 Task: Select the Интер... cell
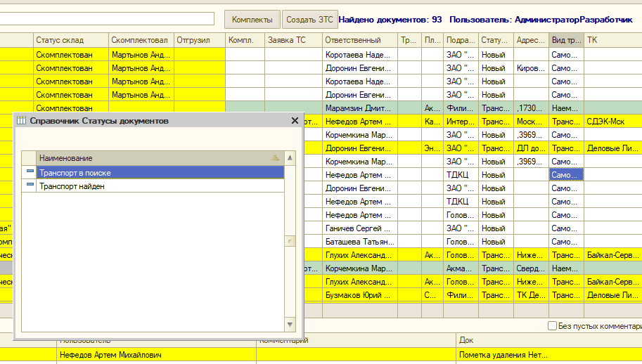(461, 122)
